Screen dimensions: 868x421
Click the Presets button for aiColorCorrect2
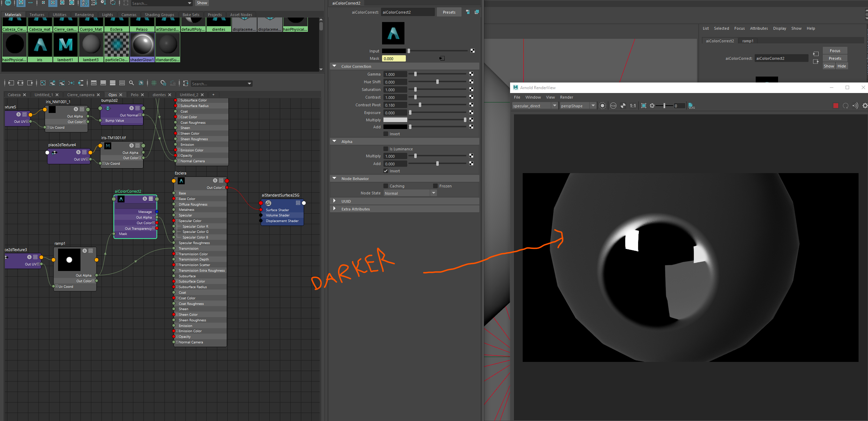[449, 12]
